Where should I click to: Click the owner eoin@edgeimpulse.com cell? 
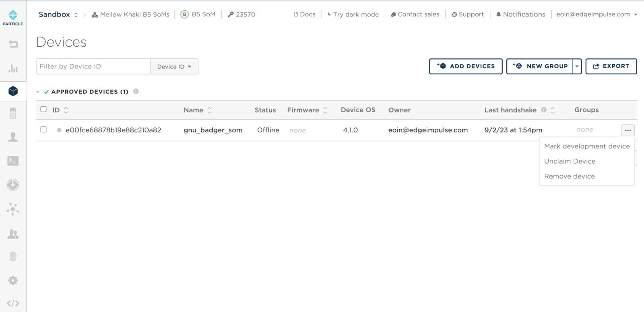pos(428,130)
